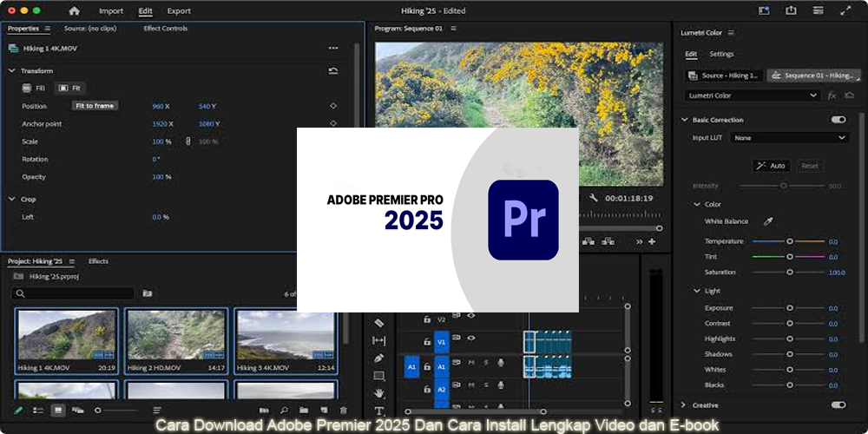The image size is (868, 434).
Task: Select the White Balance eyedropper
Action: pos(768,221)
